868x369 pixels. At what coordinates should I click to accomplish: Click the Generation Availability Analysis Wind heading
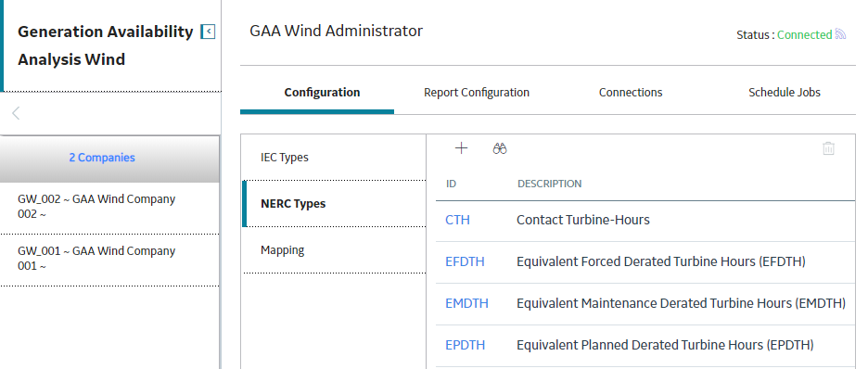tap(105, 46)
